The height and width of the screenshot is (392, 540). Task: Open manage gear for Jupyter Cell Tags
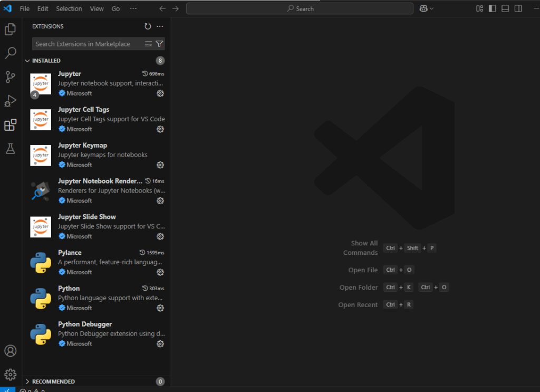pos(160,129)
